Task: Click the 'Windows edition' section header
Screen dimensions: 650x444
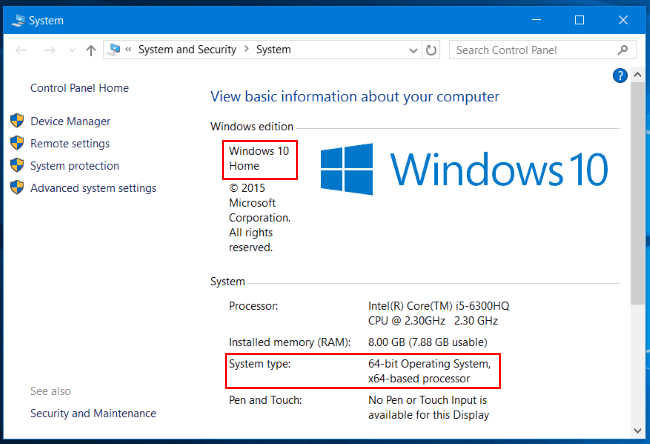Action: click(x=252, y=126)
